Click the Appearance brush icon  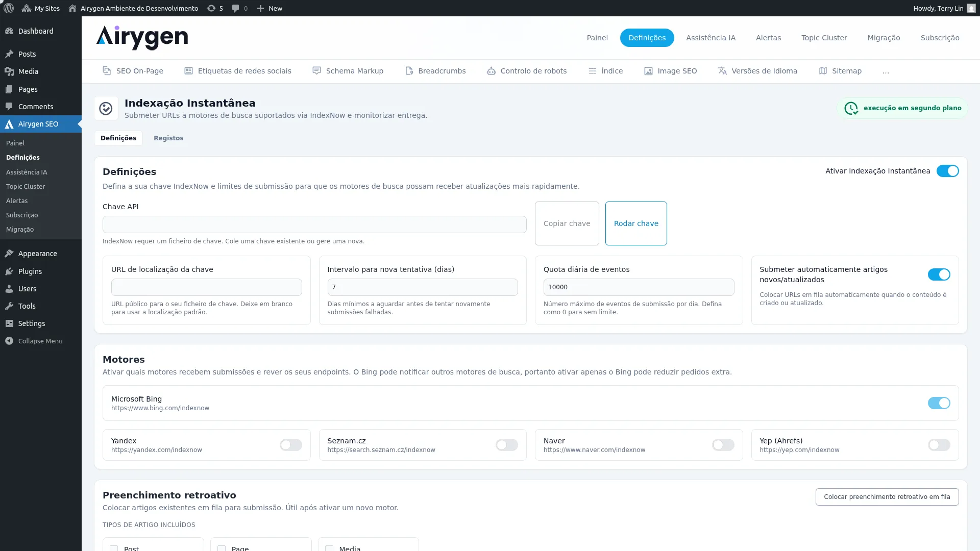9,254
